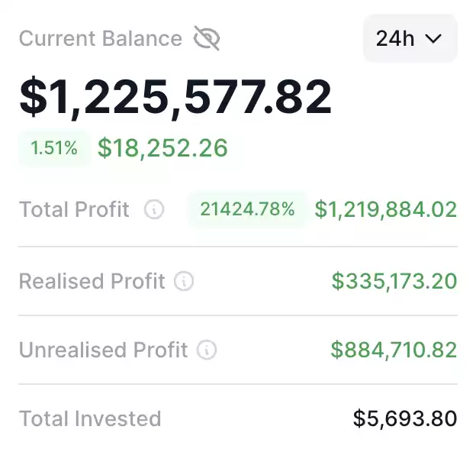Open the 24h time range dropdown
The image size is (476, 449).
click(x=410, y=38)
